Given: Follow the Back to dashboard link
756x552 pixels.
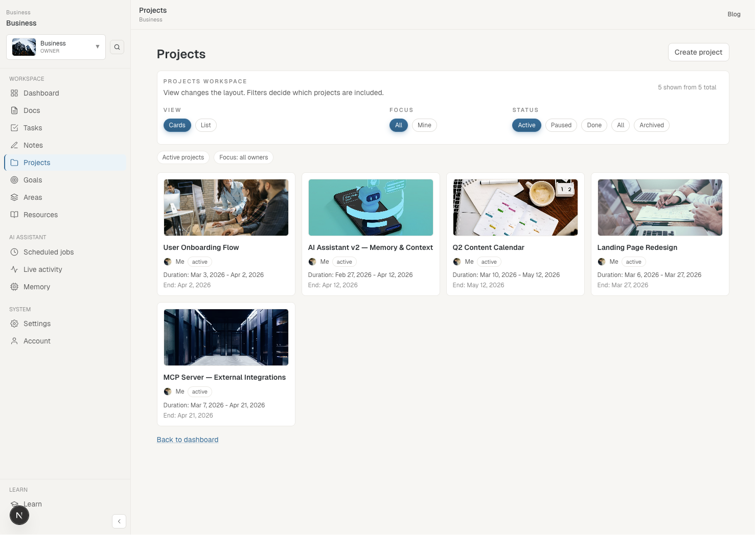Looking at the screenshot, I should (x=188, y=440).
